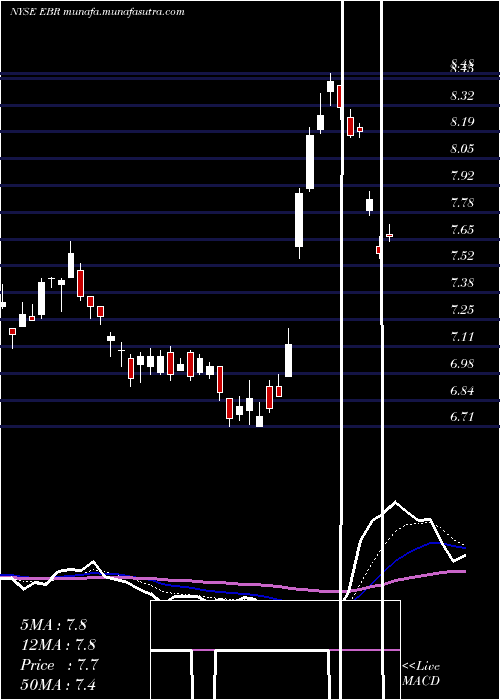Screen dimensions: 500x700
Task: Click the 12MA : 7.8 readout
Action: [58, 645]
